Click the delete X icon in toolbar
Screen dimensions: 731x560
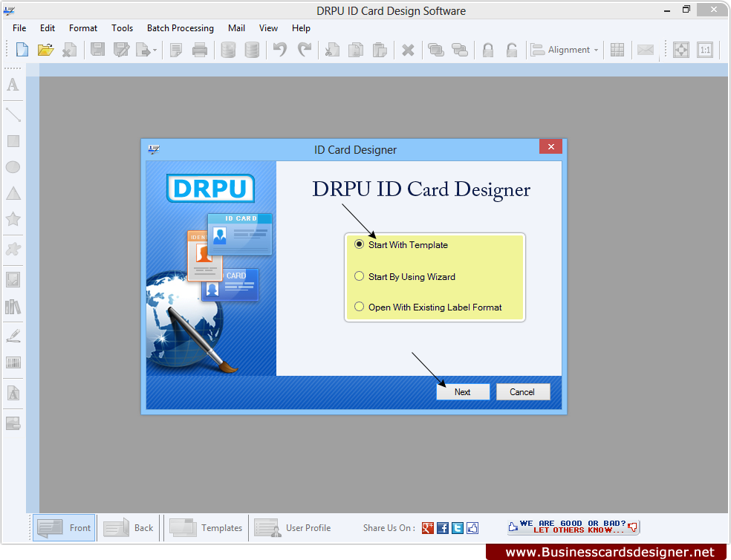pyautogui.click(x=408, y=50)
